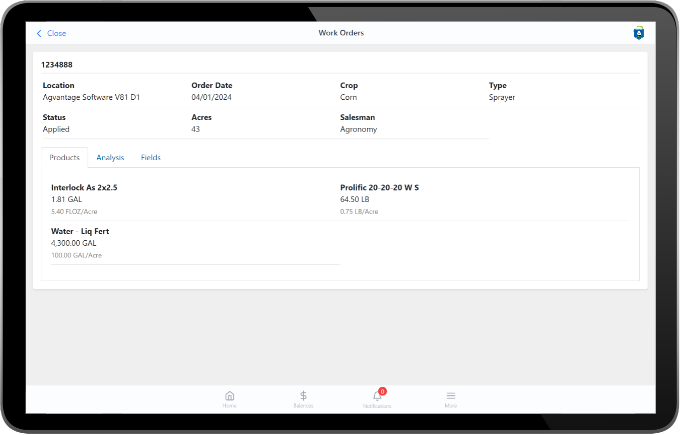The image size is (680, 435).
Task: Select the Products tab
Action: click(64, 157)
